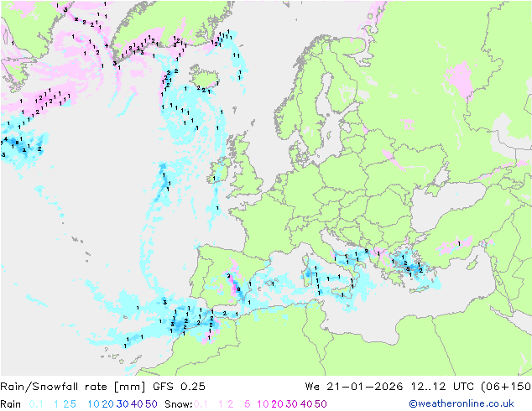Select the 'GFS 0.25' model label
Screen dimensions: 532x411
[179, 387]
